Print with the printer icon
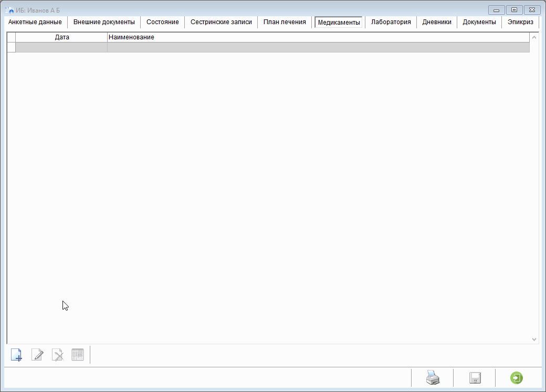The image size is (546, 392). 432,378
